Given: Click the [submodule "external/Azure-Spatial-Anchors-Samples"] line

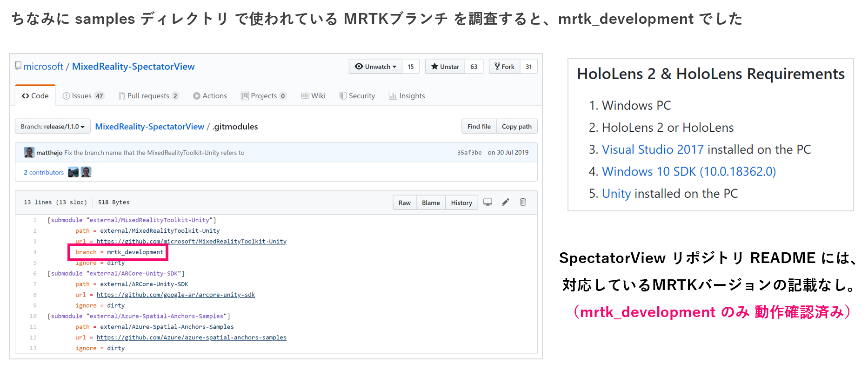Looking at the screenshot, I should pyautogui.click(x=139, y=317).
